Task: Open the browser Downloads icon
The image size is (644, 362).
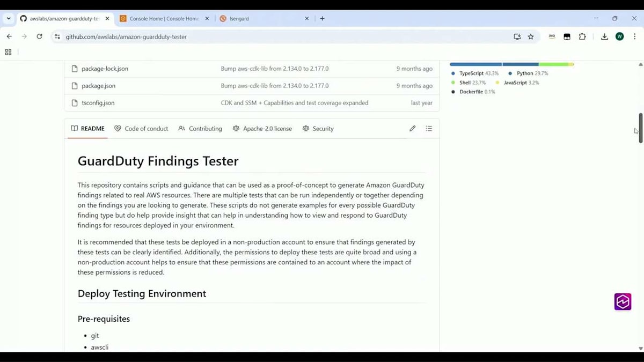Action: tap(604, 36)
